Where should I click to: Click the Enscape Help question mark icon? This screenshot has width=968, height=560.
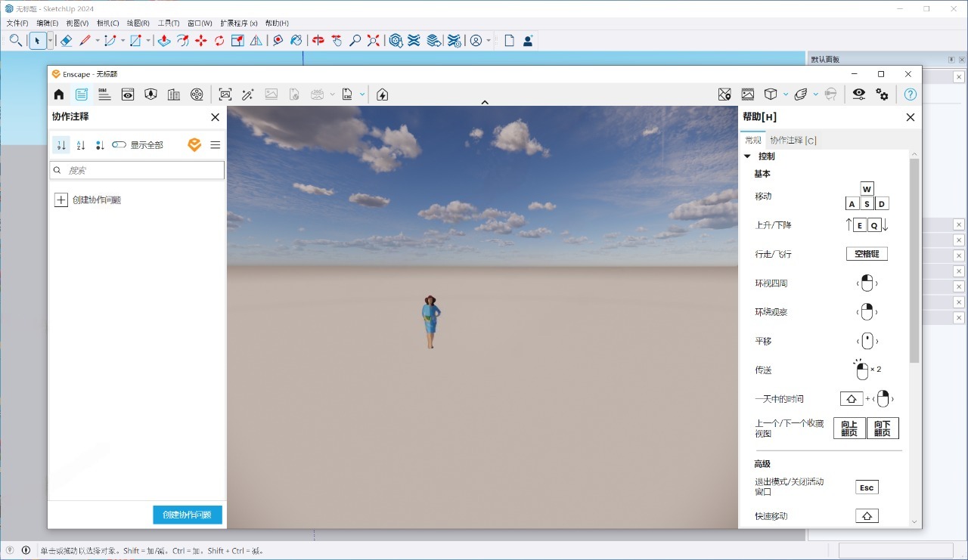coord(911,94)
